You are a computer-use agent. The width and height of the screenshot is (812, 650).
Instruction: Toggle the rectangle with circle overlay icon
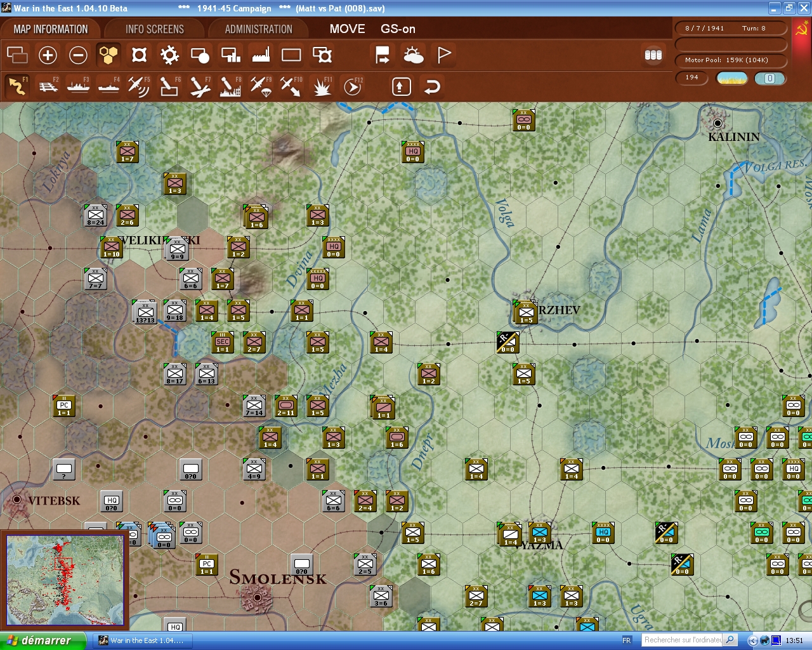(x=200, y=55)
